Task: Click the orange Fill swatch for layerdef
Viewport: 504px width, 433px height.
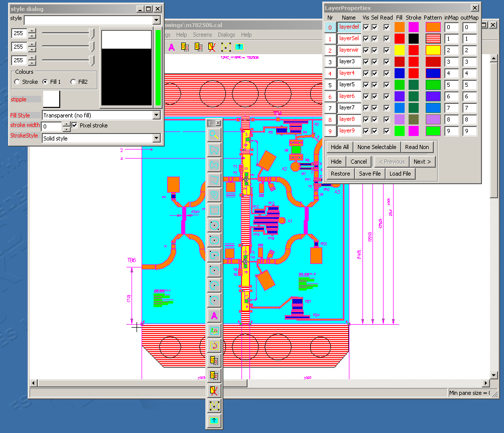Action: 400,27
